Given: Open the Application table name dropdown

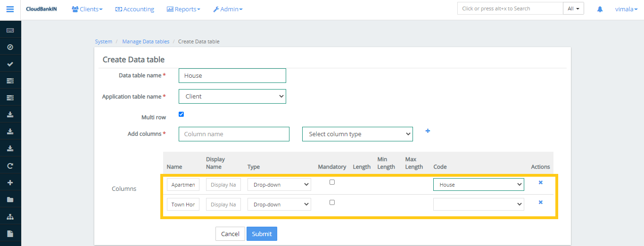Looking at the screenshot, I should pyautogui.click(x=232, y=97).
